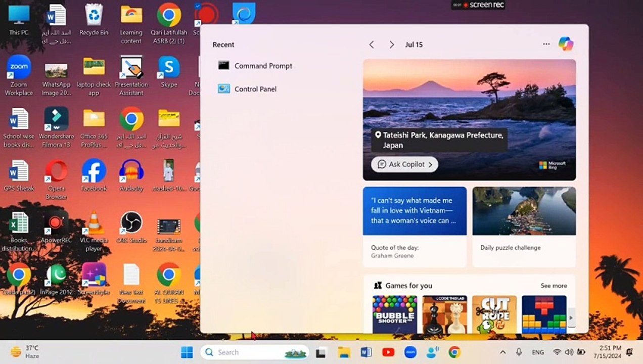The width and height of the screenshot is (643, 364).
Task: Open Word from the taskbar
Action: pyautogui.click(x=366, y=352)
